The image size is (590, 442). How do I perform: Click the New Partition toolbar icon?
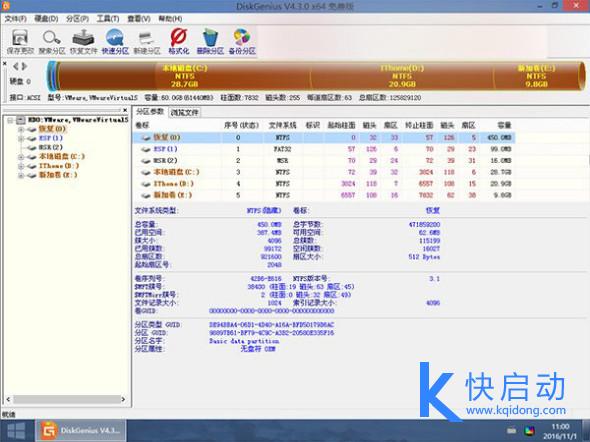(x=147, y=42)
